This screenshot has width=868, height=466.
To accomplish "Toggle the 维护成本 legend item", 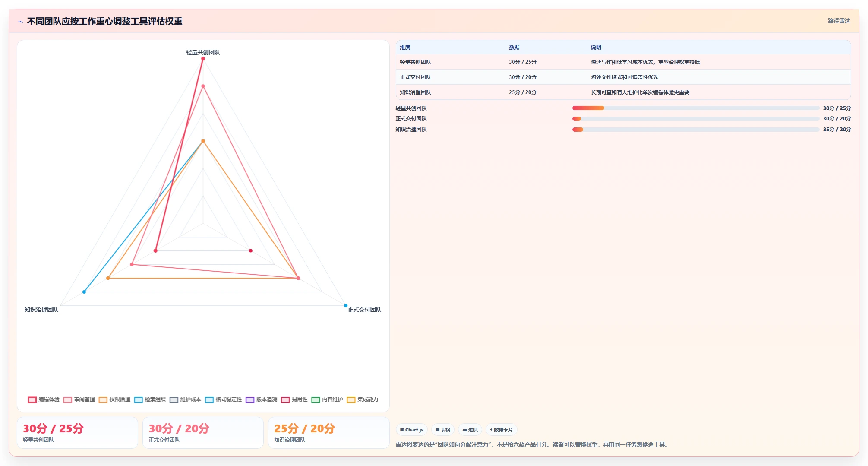I will (185, 399).
